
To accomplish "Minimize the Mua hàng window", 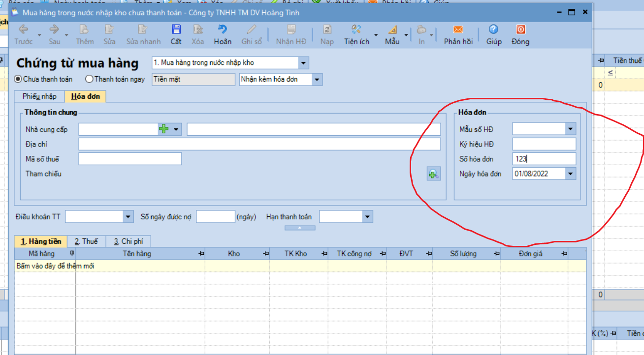I will click(558, 12).
